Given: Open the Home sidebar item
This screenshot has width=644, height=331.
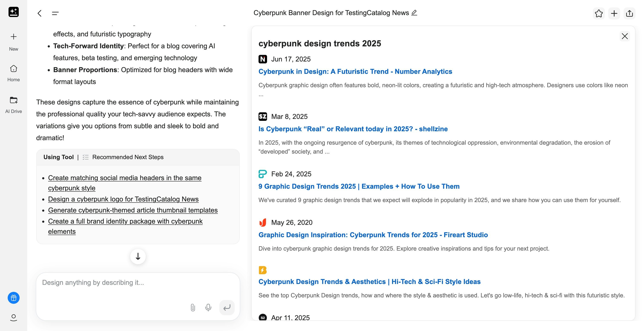Looking at the screenshot, I should click(x=13, y=73).
